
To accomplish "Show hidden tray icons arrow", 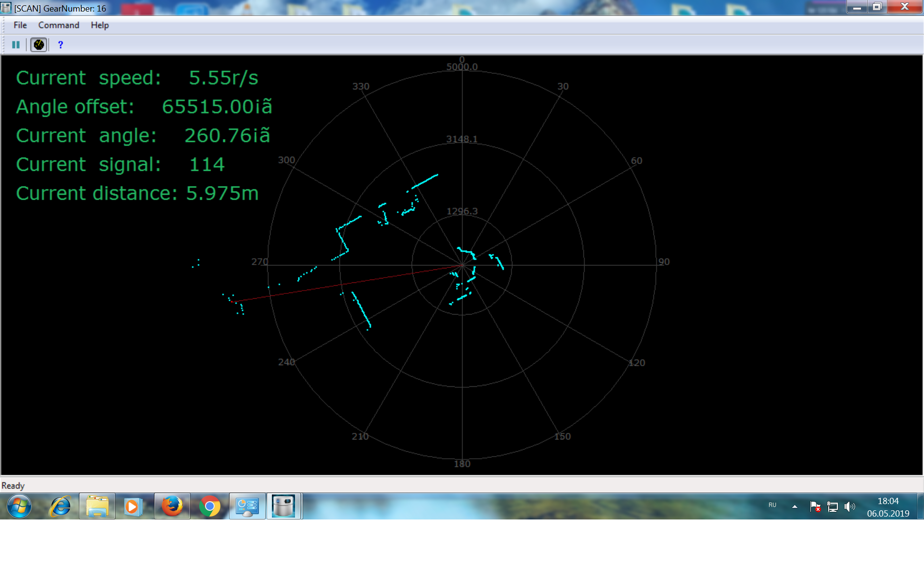I will coord(795,506).
